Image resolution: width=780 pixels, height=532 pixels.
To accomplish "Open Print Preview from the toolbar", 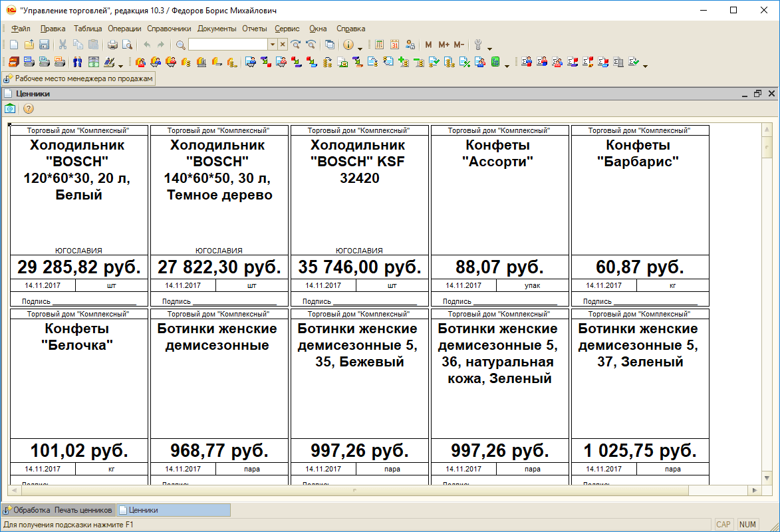I will 126,45.
